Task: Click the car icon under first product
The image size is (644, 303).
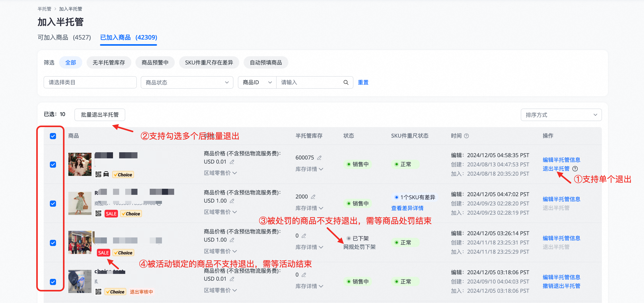Action: pyautogui.click(x=106, y=174)
